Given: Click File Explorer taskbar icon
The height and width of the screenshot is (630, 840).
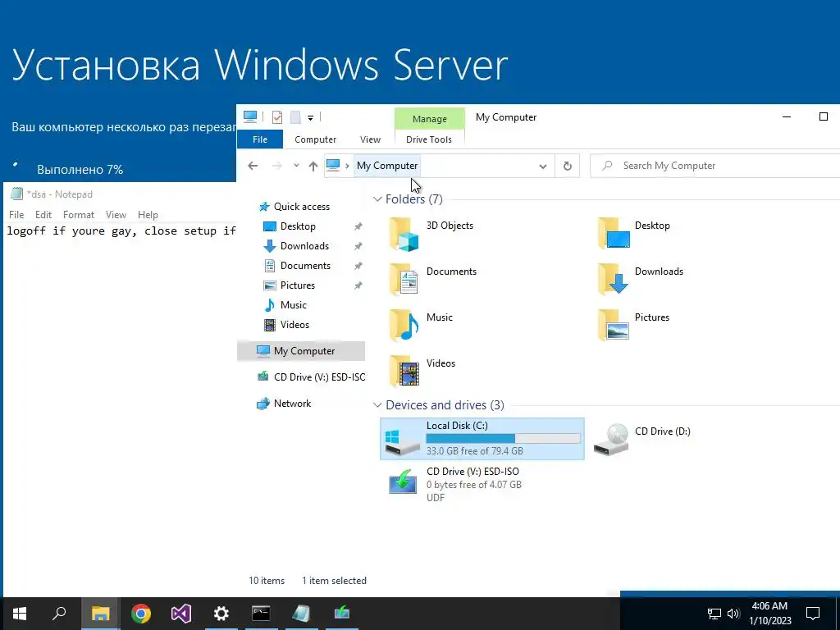Looking at the screenshot, I should click(100, 614).
